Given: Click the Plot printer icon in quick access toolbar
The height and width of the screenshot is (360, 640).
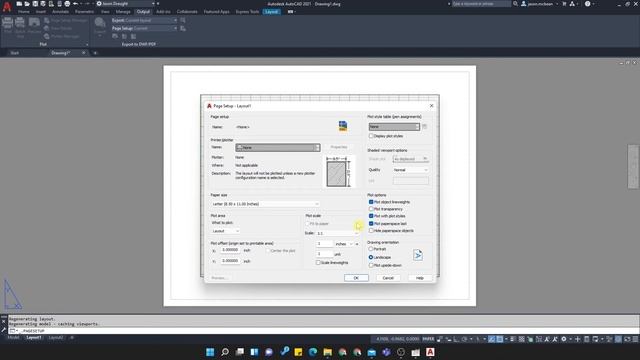Looking at the screenshot, I should coord(67,4).
